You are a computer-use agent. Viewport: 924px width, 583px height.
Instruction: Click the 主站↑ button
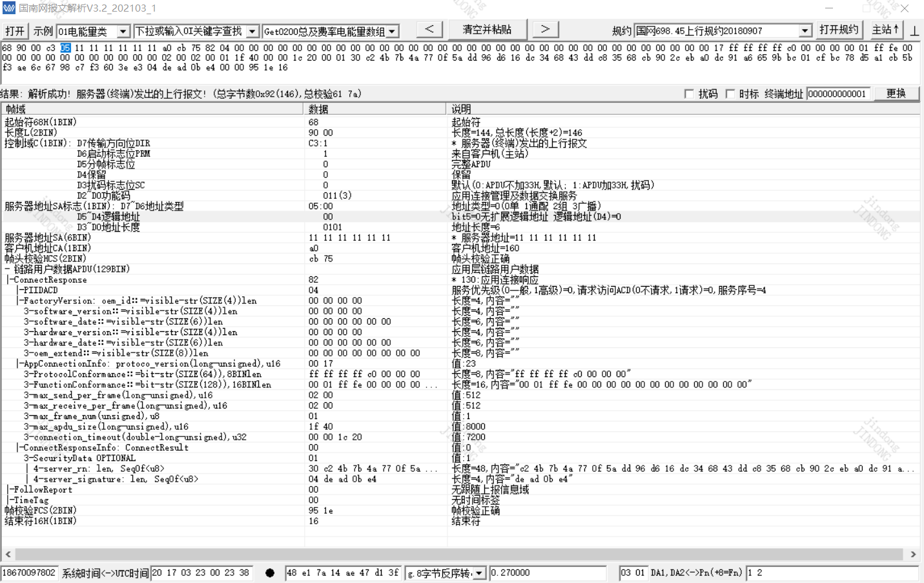[885, 30]
